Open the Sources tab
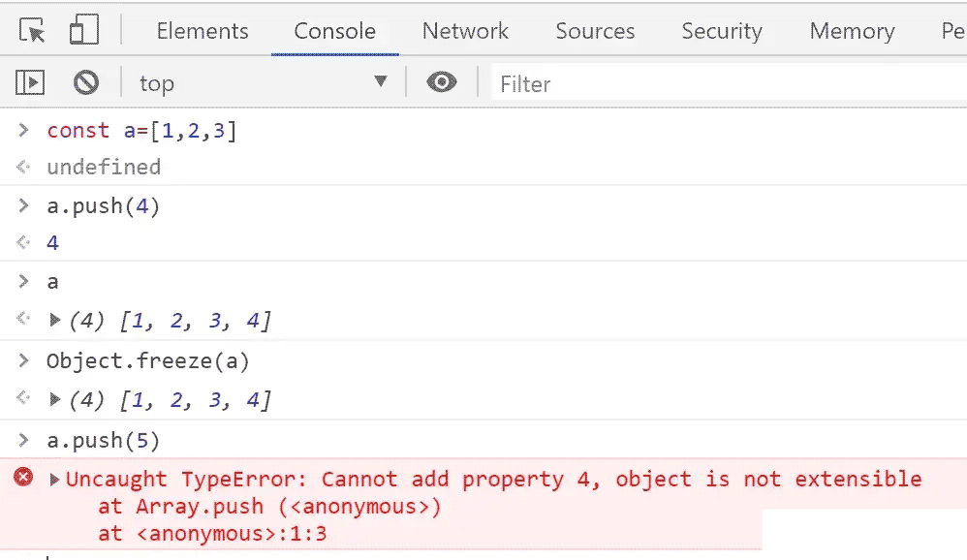The image size is (967, 560). (x=595, y=31)
